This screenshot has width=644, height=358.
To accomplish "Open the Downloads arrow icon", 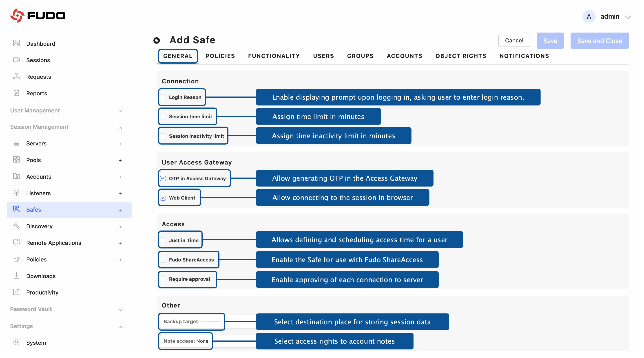I will tap(16, 276).
